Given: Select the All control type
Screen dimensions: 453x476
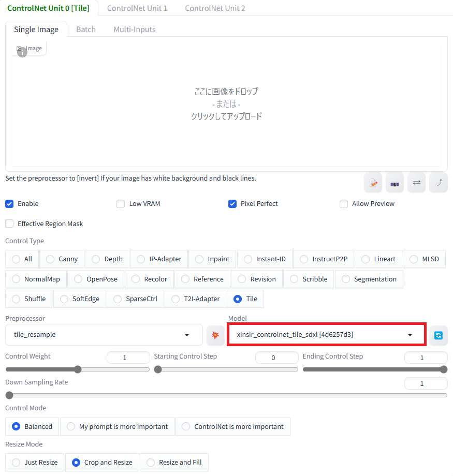Looking at the screenshot, I should 22,259.
